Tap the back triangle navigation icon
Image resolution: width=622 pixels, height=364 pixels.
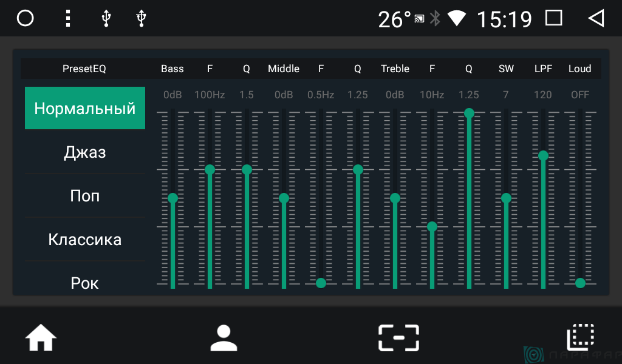pos(596,18)
